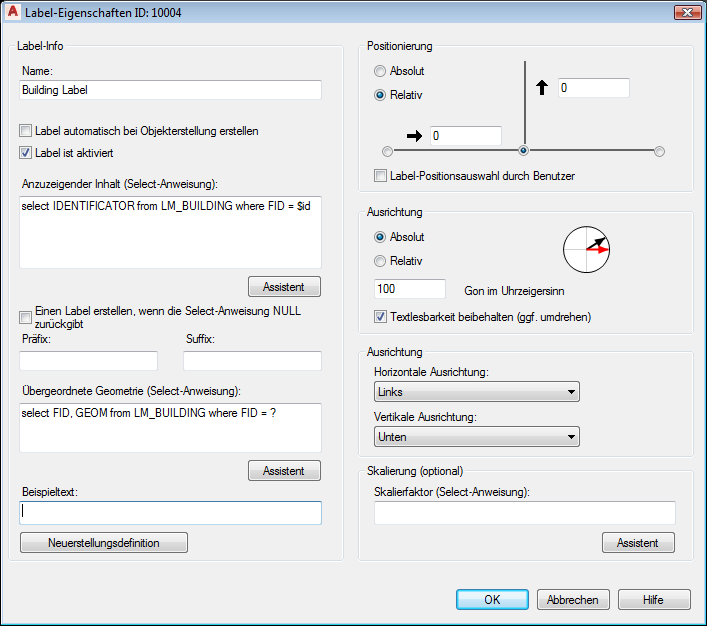Viewport: 707px width, 626px height.
Task: Enable automatic label creation checkbox
Action: click(x=26, y=131)
